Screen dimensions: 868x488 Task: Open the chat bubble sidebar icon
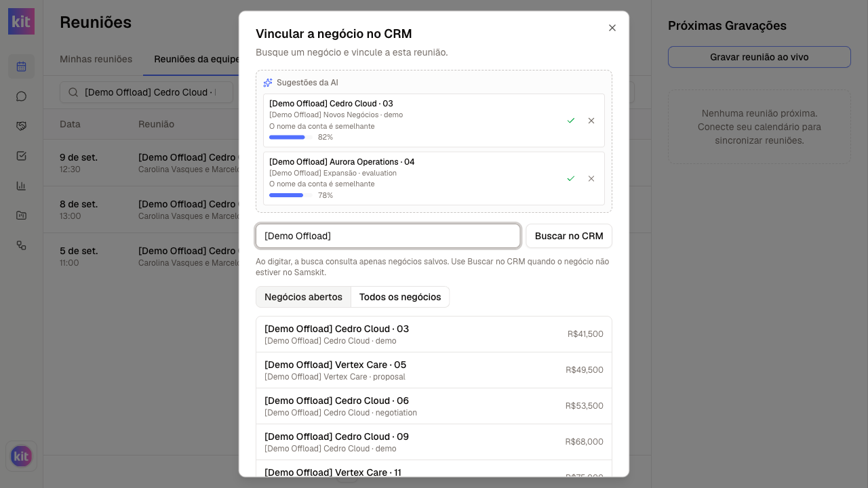(21, 96)
